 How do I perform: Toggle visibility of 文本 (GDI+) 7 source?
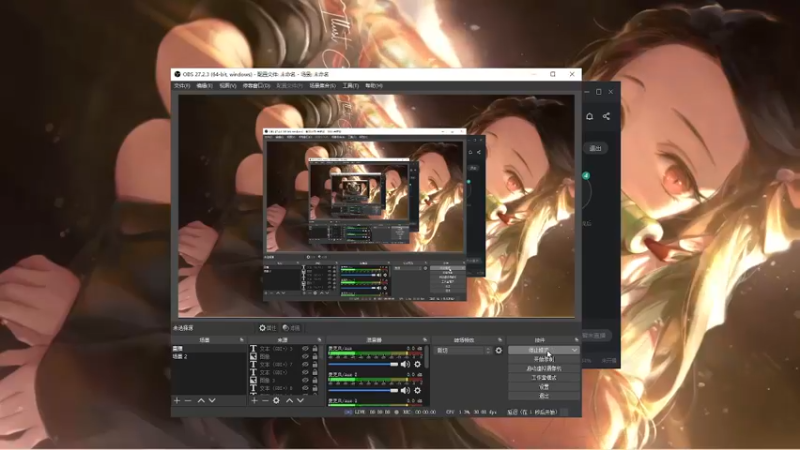[305, 365]
